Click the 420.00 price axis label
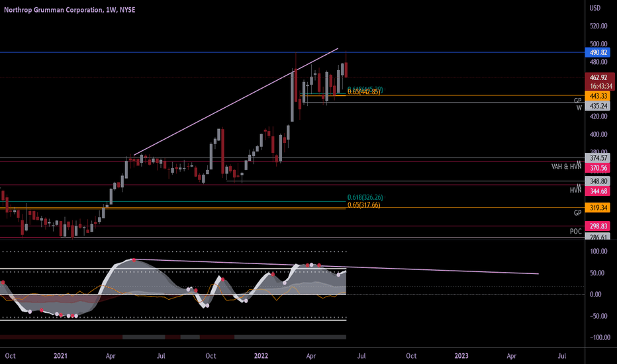 coord(598,116)
